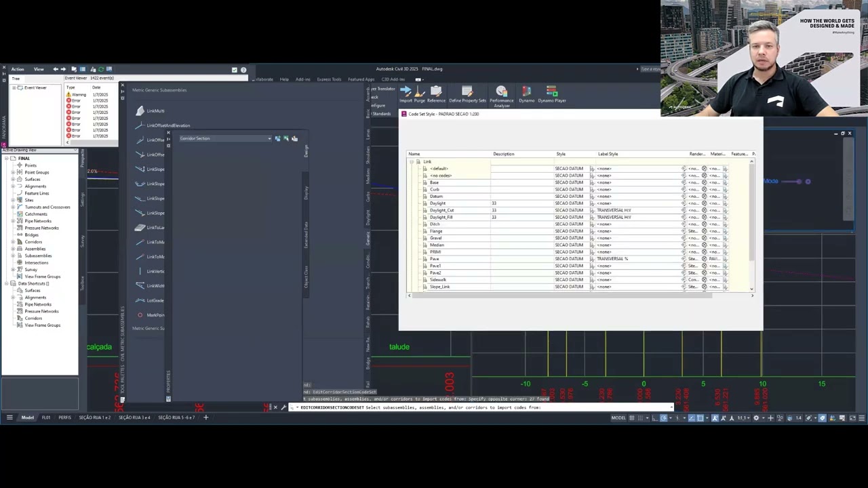Open Panorama help question mark
This screenshot has width=868, height=488.
243,69
